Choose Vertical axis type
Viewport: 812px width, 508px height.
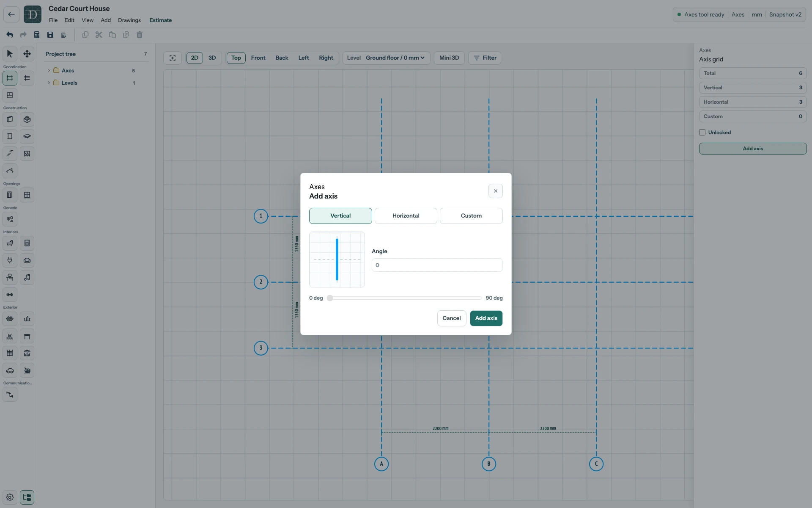pyautogui.click(x=340, y=216)
